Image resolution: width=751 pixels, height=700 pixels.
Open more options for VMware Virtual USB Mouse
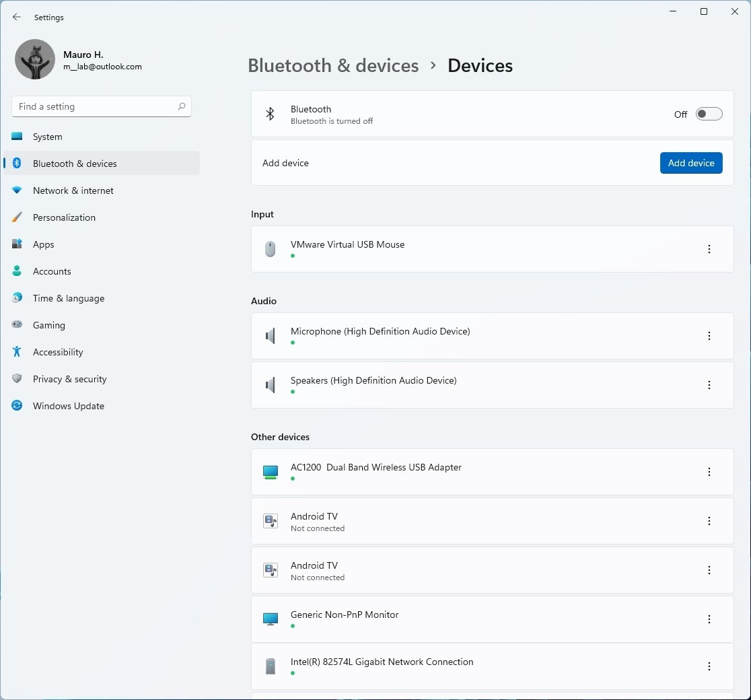coord(709,249)
